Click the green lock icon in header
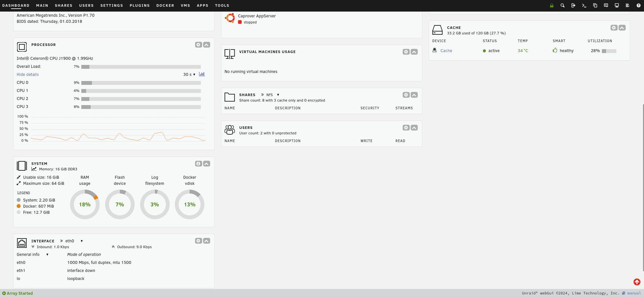Screen dimensions: 644x297 click(552, 5)
